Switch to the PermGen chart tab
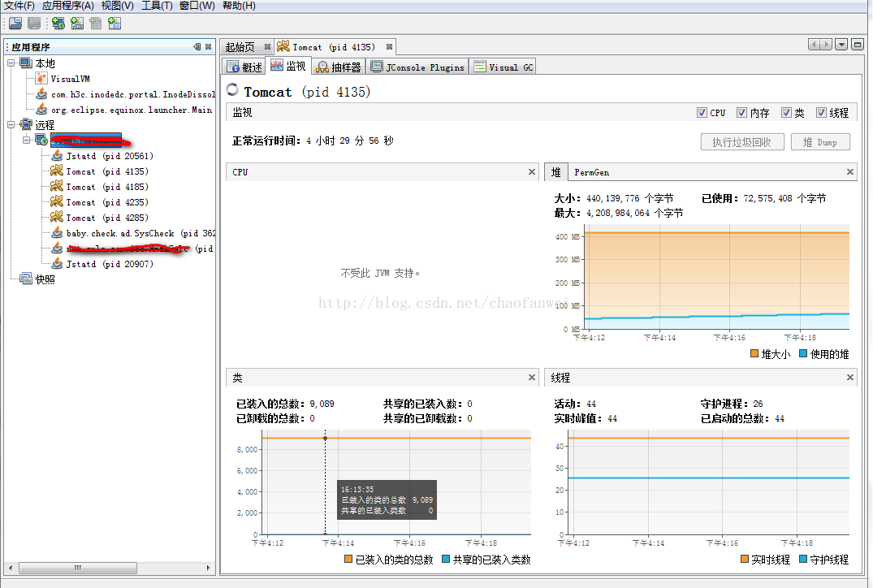 [591, 173]
